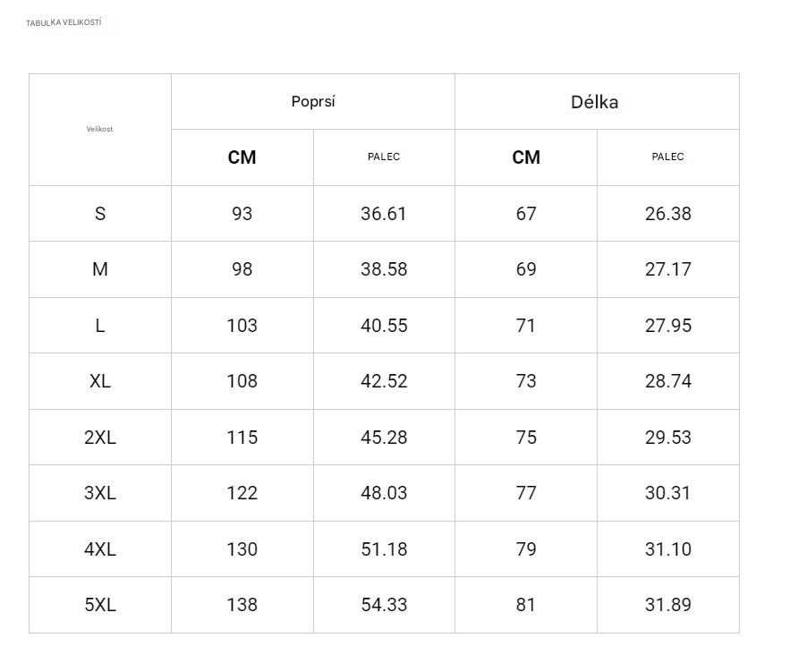Select the PALEC subheader under Délka
The image size is (790, 672).
667,157
